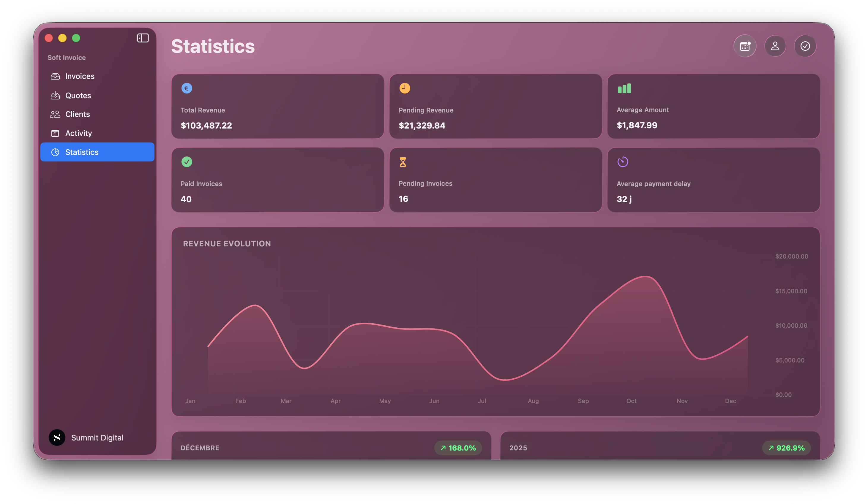Click the Paid Invoices count 40

pos(186,199)
